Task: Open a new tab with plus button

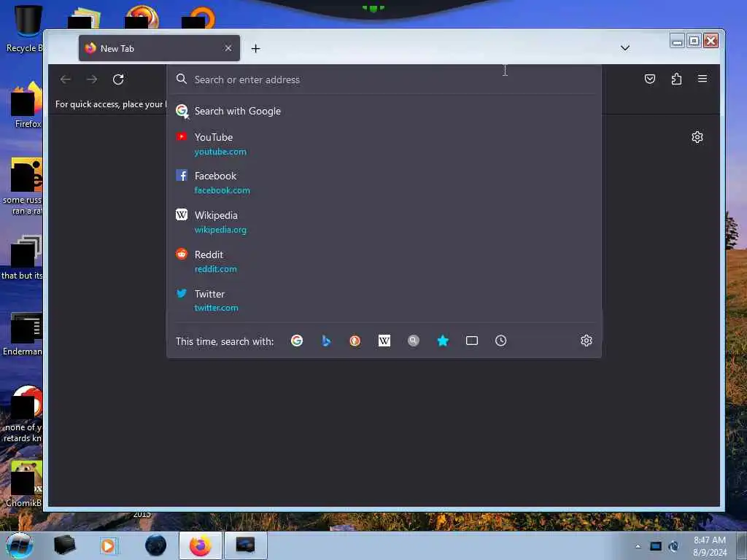Action: tap(256, 49)
